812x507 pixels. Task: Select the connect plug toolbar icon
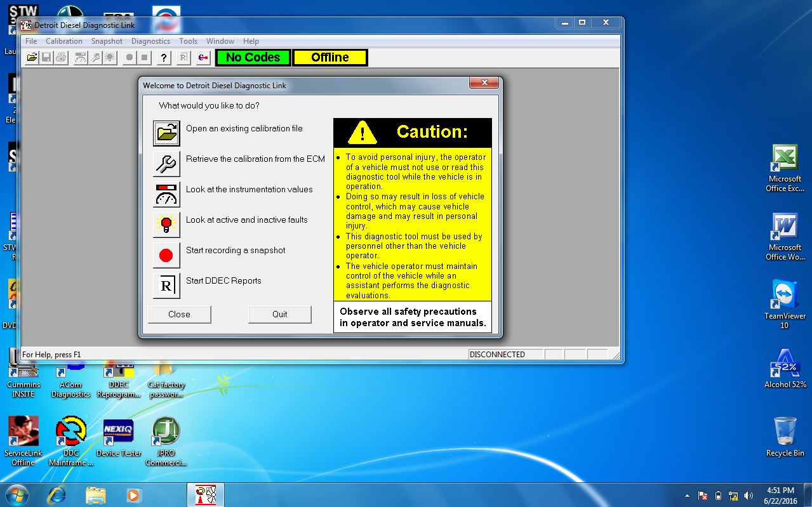(x=203, y=57)
